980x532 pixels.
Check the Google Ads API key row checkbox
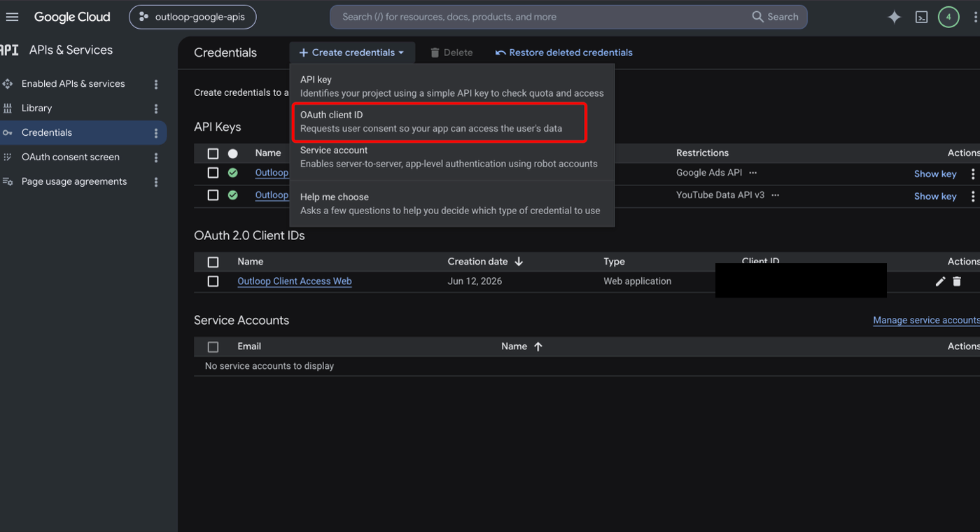213,173
